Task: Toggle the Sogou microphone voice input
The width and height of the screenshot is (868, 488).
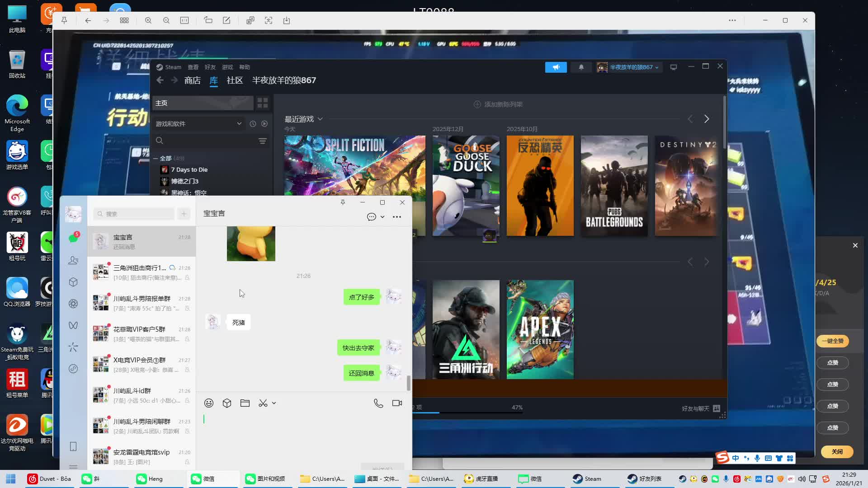Action: (x=757, y=458)
